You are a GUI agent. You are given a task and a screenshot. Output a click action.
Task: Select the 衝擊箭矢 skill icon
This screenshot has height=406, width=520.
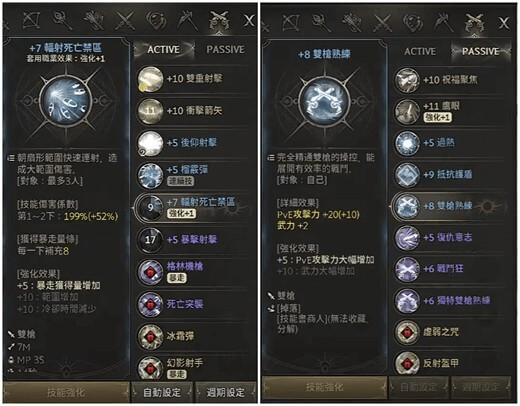[150, 111]
